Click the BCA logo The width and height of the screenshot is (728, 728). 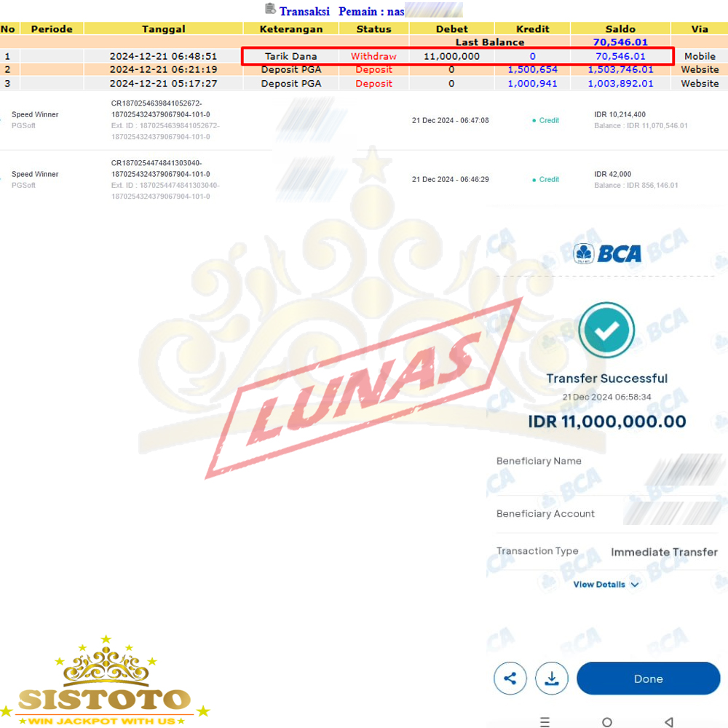coord(608,253)
